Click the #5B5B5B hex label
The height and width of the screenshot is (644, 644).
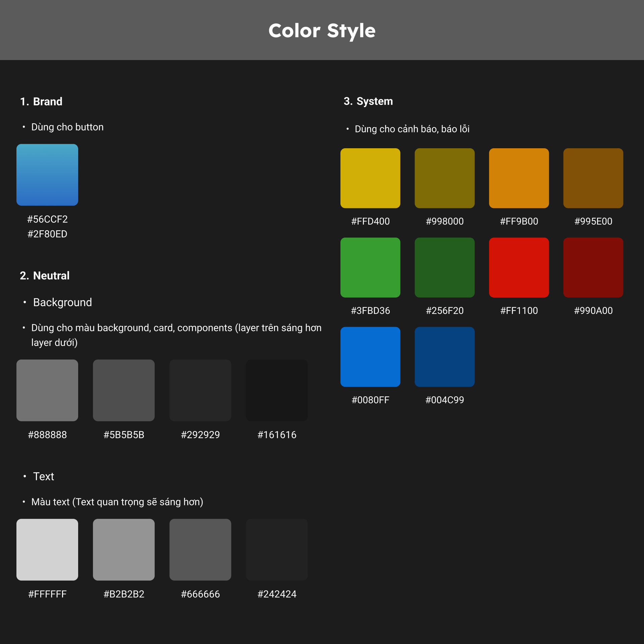(124, 435)
